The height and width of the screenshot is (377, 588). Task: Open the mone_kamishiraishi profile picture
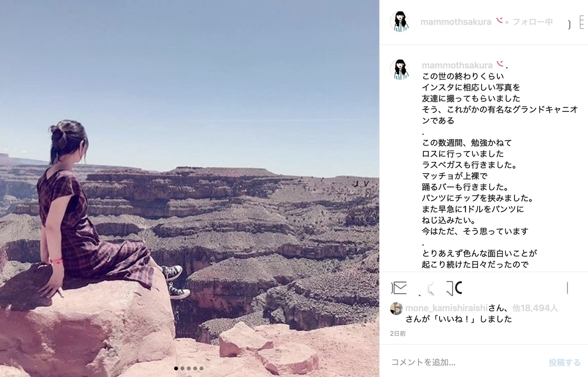(x=396, y=308)
